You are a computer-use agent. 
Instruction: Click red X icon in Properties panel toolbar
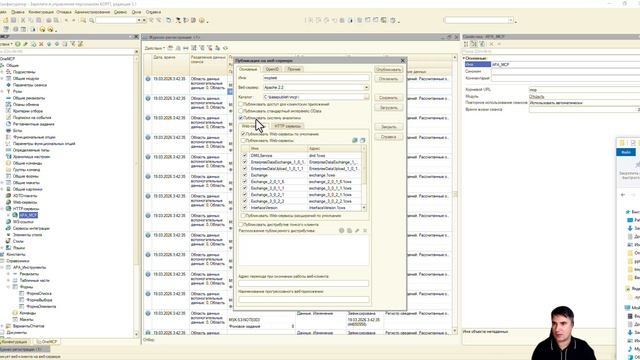point(491,44)
